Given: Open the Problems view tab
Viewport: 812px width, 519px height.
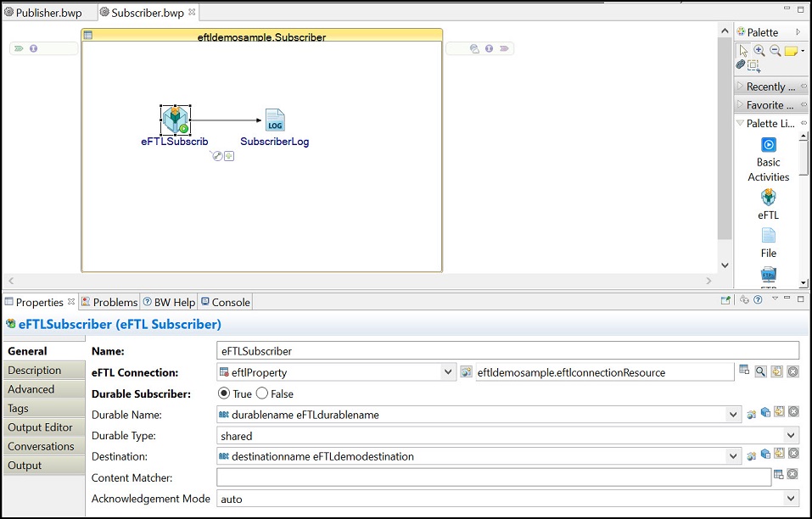Looking at the screenshot, I should (109, 302).
